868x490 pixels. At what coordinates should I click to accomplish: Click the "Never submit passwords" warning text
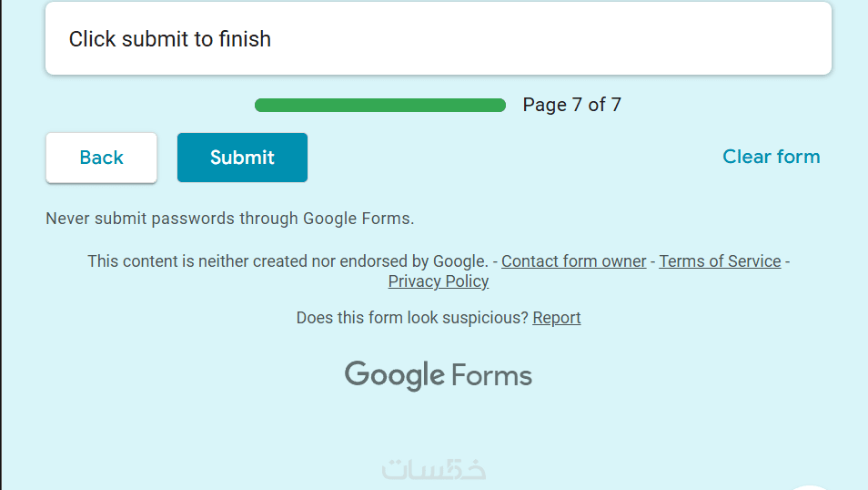[x=229, y=219]
